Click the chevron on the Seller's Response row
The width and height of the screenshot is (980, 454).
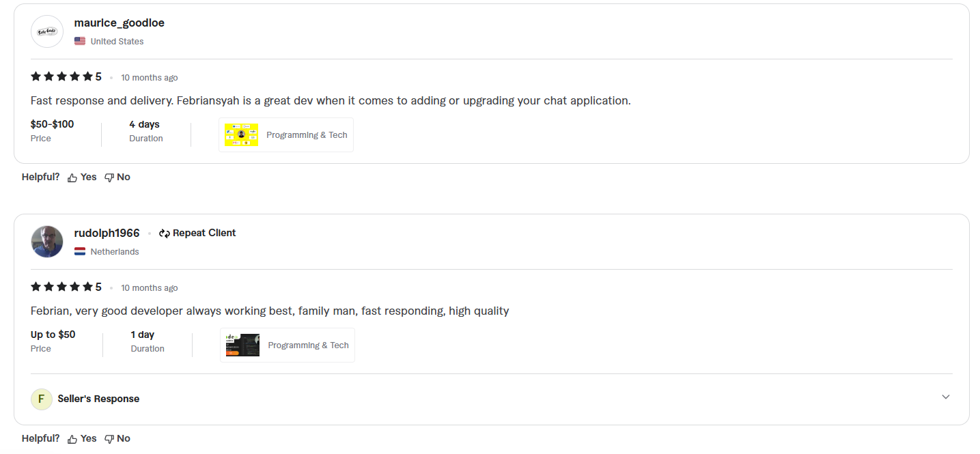tap(946, 397)
